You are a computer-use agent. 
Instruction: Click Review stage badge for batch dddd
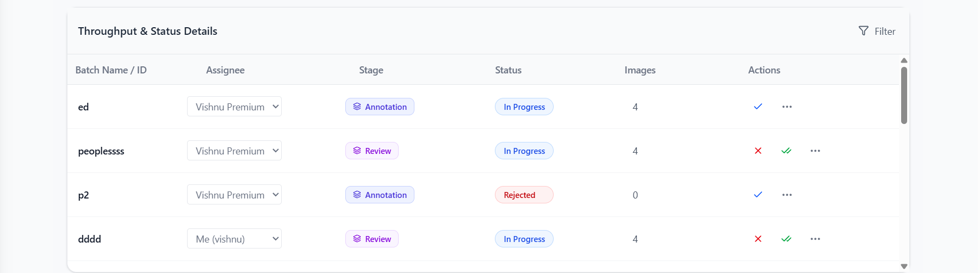372,239
